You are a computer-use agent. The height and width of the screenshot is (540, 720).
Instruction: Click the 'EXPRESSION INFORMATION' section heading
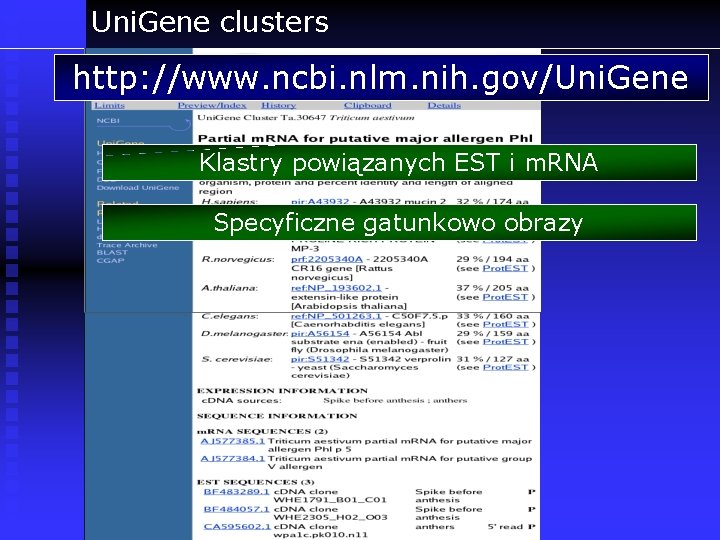point(282,391)
